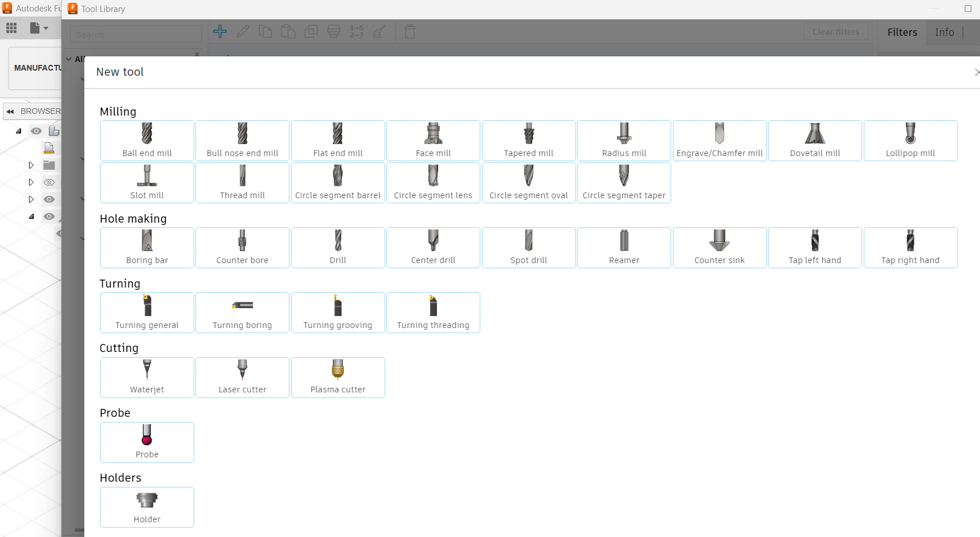Toggle visibility of the root browser component

coord(36,131)
